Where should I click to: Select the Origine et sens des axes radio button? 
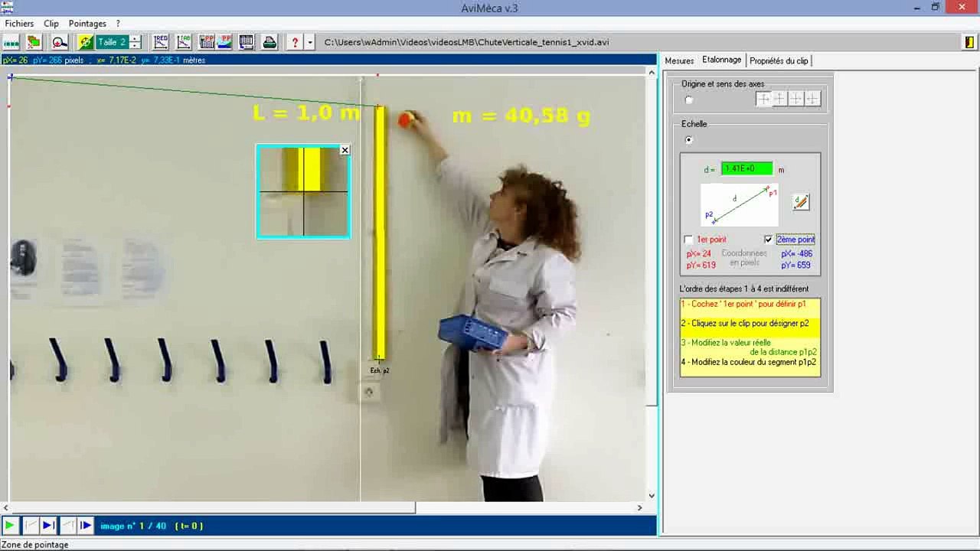[x=689, y=99]
